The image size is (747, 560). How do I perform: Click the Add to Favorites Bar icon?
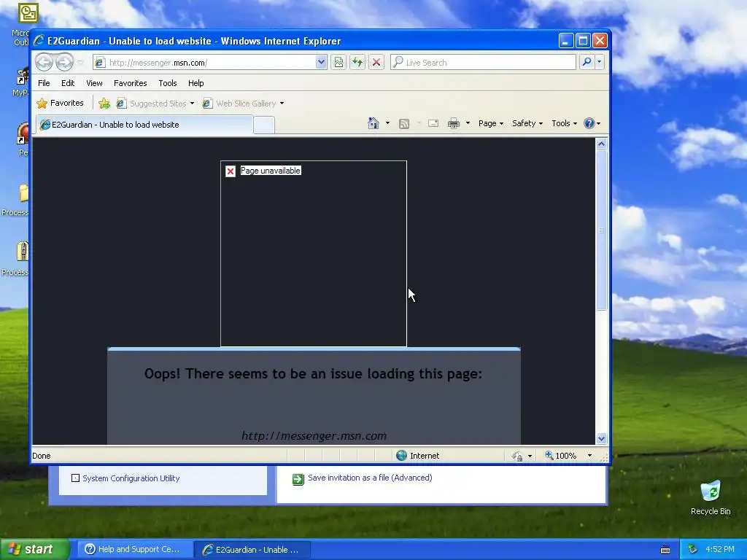[104, 104]
